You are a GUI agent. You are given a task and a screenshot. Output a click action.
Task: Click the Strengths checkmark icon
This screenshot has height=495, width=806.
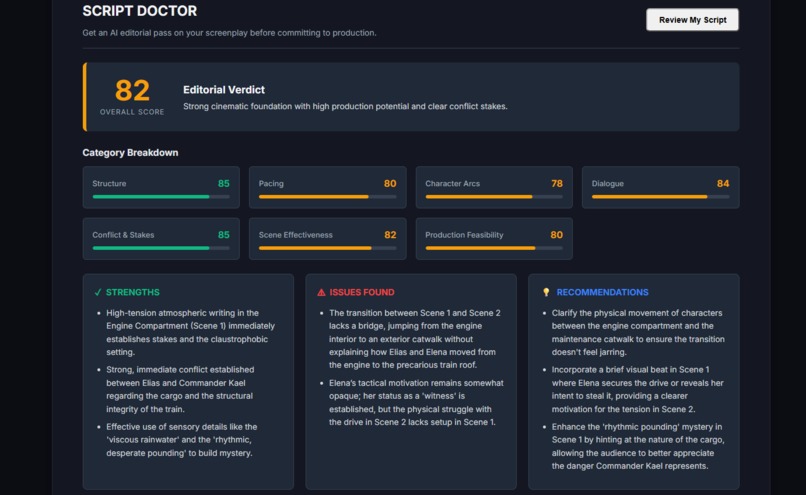tap(98, 292)
